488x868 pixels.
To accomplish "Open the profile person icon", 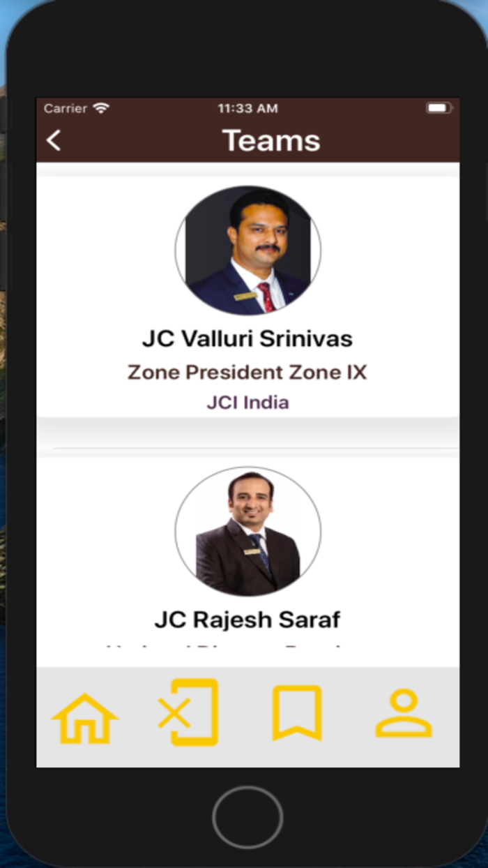I will coord(404,713).
